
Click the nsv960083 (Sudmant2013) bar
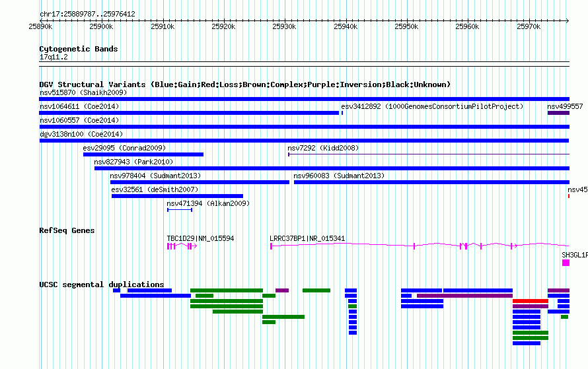pyautogui.click(x=431, y=182)
